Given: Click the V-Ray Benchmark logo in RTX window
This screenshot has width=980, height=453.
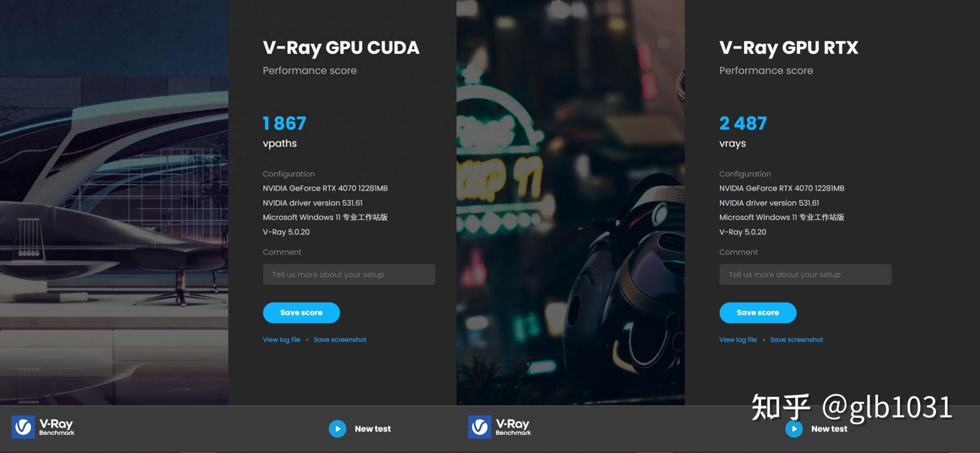Looking at the screenshot, I should pos(499,427).
